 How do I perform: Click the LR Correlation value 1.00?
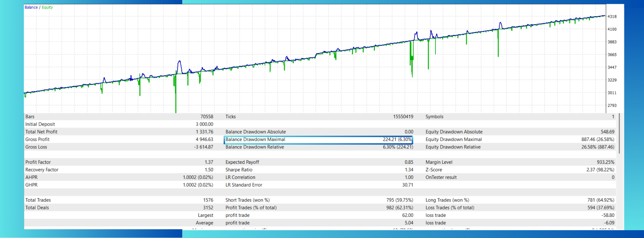point(409,177)
